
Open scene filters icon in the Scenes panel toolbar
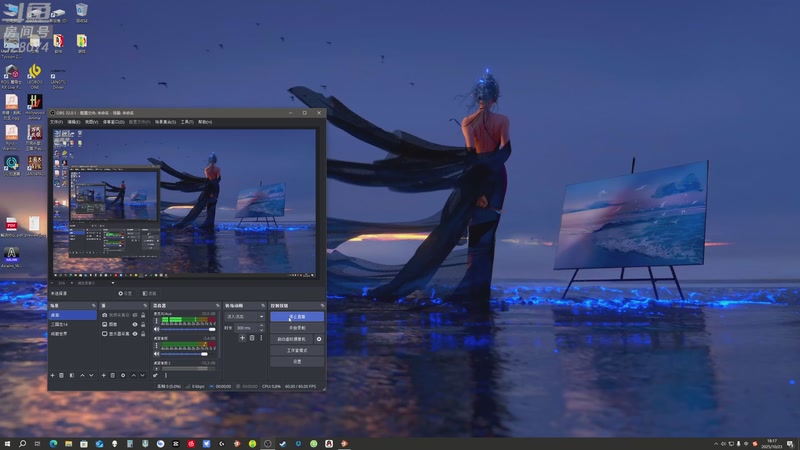[72, 376]
